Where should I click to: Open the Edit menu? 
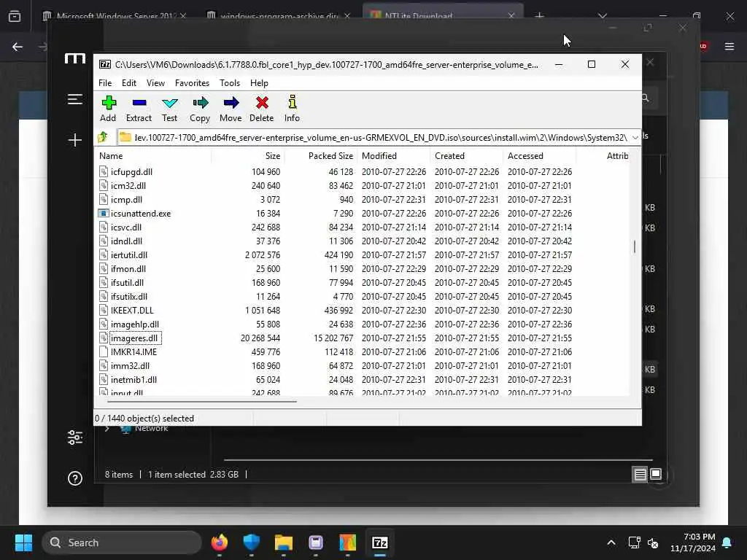(129, 83)
